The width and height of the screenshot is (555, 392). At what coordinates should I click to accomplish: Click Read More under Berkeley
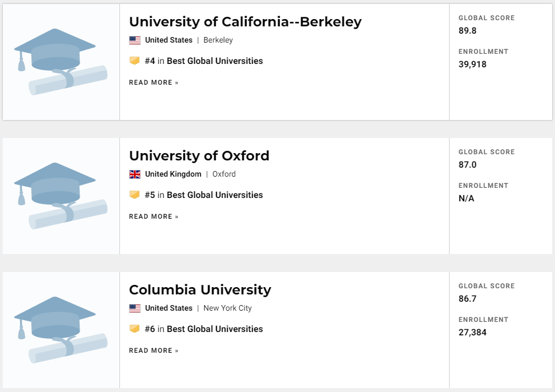(x=154, y=82)
